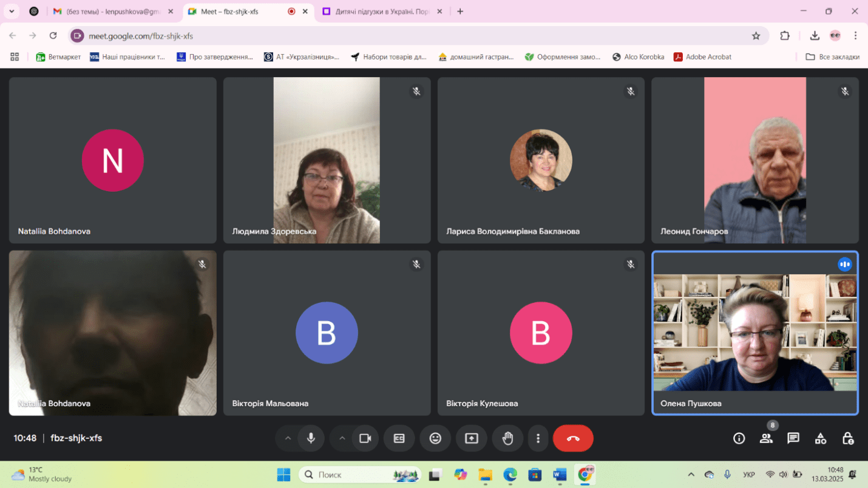This screenshot has height=488, width=868.
Task: Switch to the Дитячі підгузки в Україні tab
Action: (382, 12)
